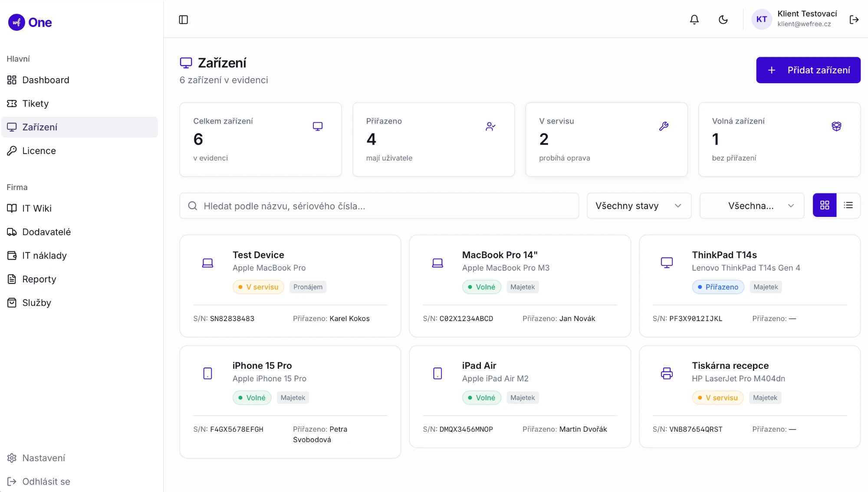Click the monitor icon on ThinkPad T14s card

coord(667,263)
